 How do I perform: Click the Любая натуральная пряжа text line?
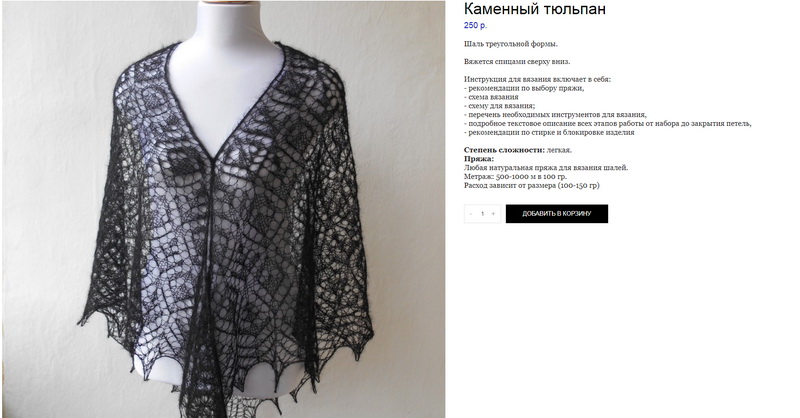click(x=546, y=167)
